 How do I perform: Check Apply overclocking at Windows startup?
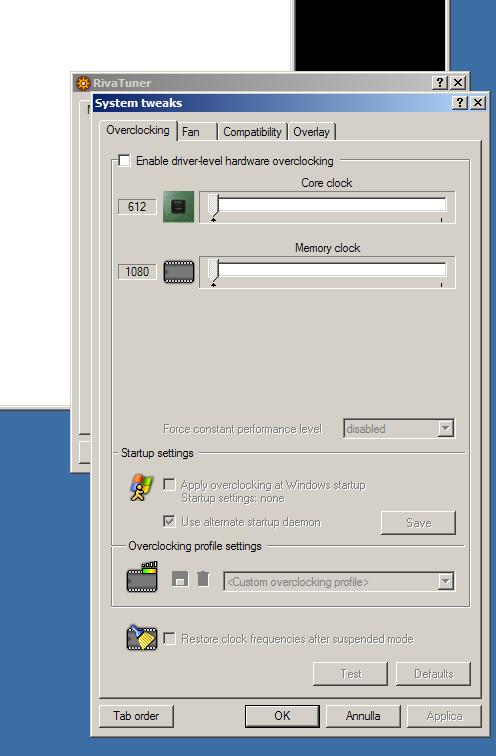[x=169, y=485]
